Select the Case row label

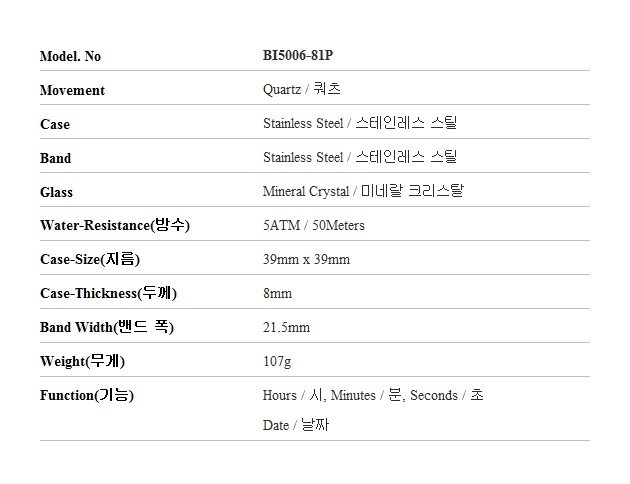click(55, 124)
